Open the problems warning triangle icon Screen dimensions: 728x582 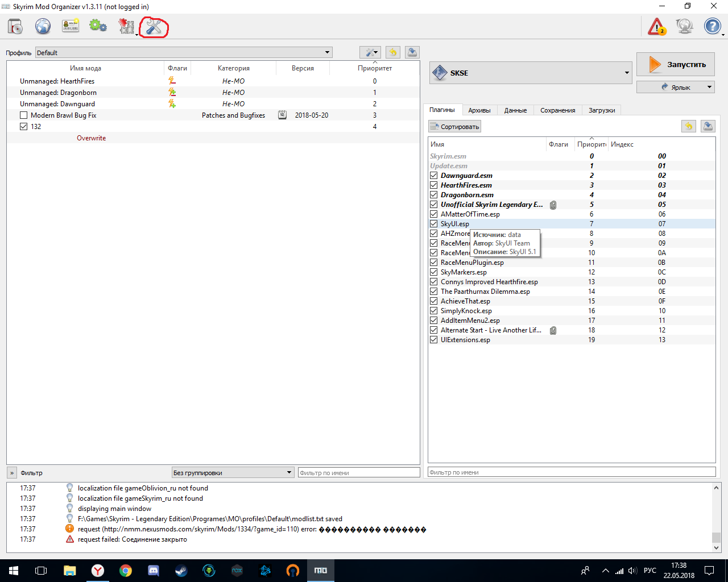pos(657,26)
